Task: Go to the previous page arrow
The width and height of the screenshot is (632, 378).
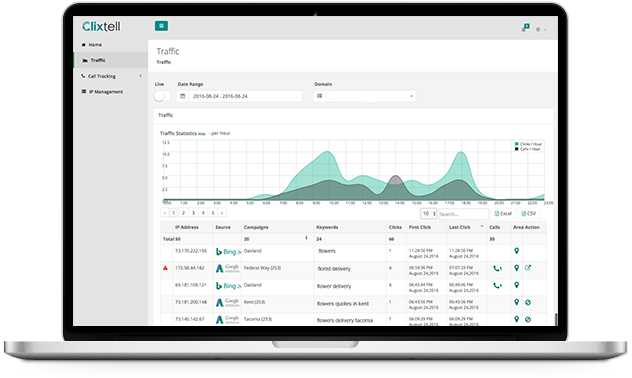Action: pos(164,213)
